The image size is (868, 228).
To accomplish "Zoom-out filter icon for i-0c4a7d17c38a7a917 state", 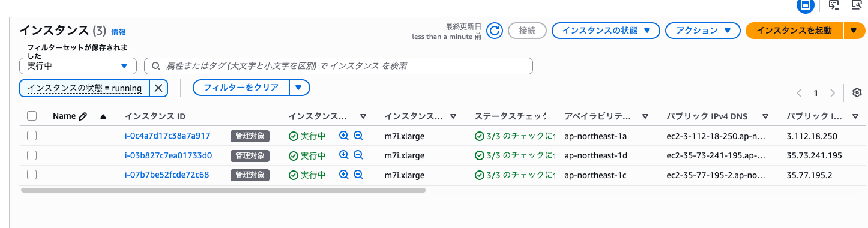I will click(358, 136).
